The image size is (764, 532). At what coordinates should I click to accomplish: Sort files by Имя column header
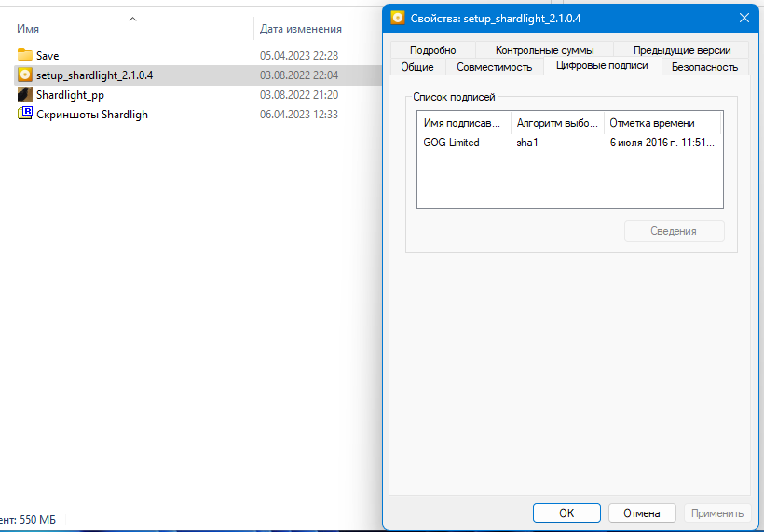[28, 29]
